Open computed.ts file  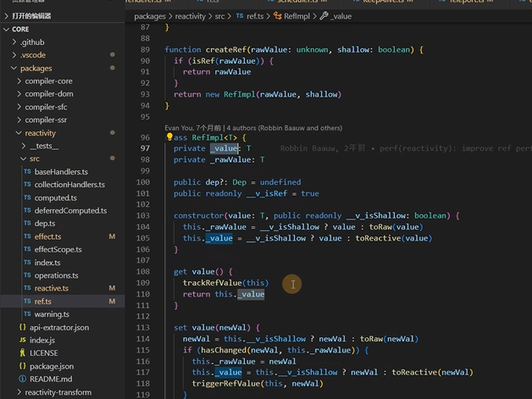[x=56, y=197]
